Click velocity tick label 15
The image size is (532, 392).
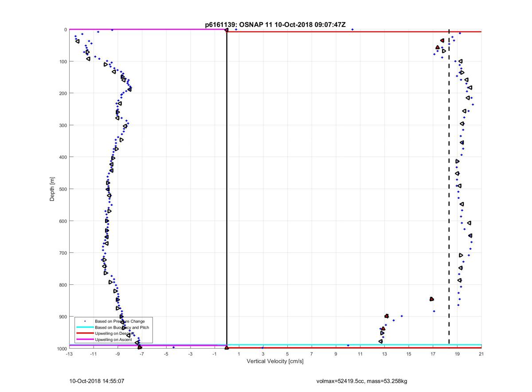(x=409, y=354)
